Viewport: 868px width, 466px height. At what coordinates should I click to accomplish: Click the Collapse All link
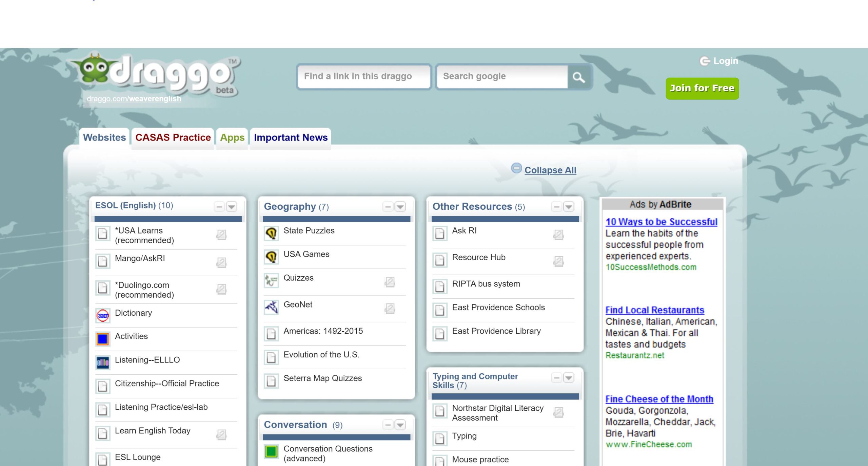coord(550,170)
